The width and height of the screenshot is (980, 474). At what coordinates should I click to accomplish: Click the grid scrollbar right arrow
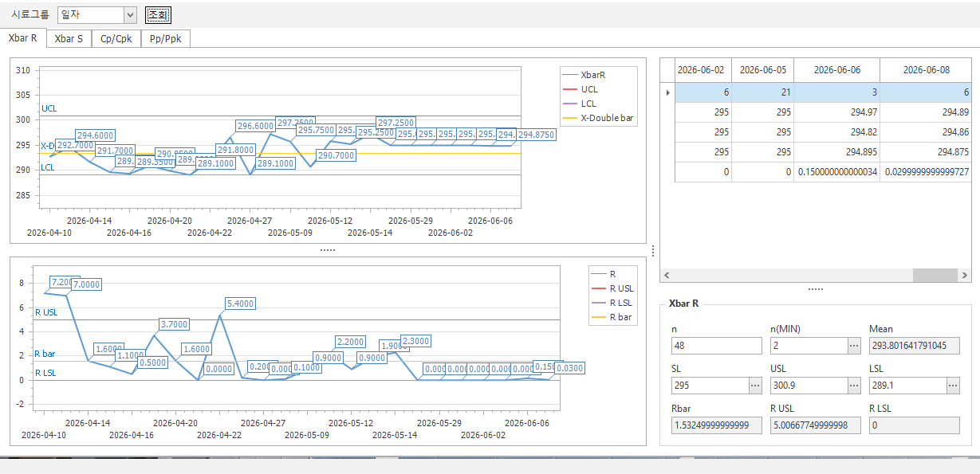coord(965,275)
